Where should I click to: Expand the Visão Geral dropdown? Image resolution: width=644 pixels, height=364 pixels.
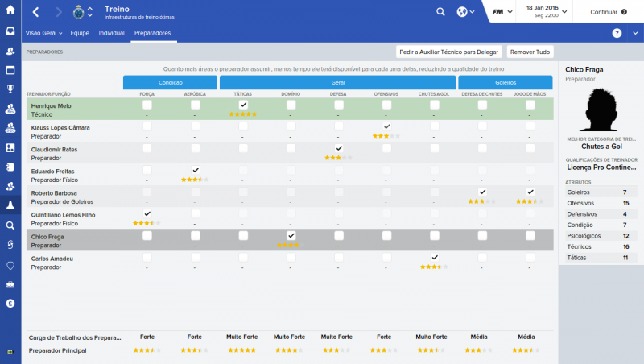44,33
